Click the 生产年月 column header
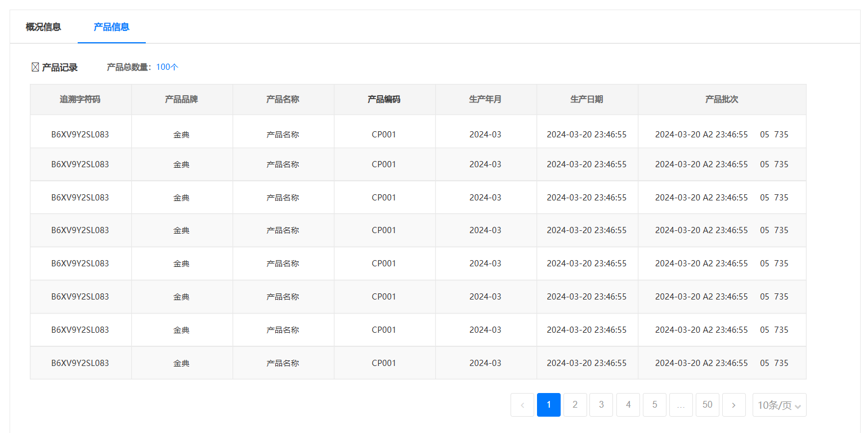This screenshot has width=868, height=433. (486, 100)
